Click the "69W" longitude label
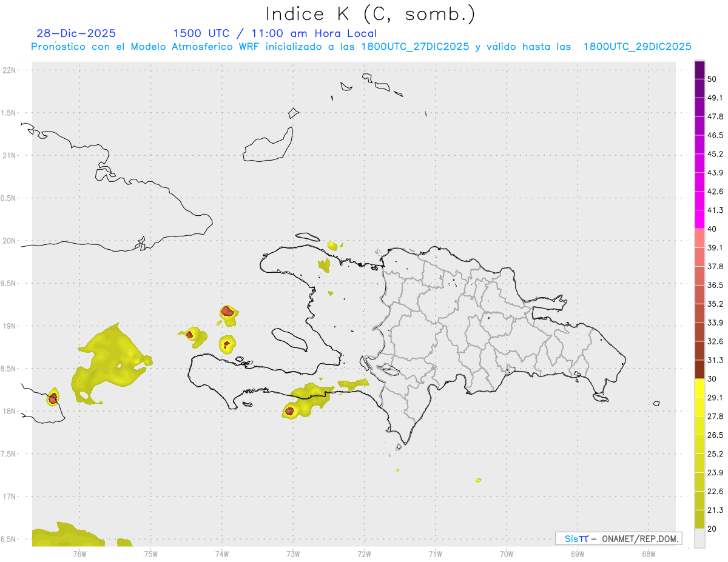Viewport: 728px width, 562px height. (x=578, y=553)
